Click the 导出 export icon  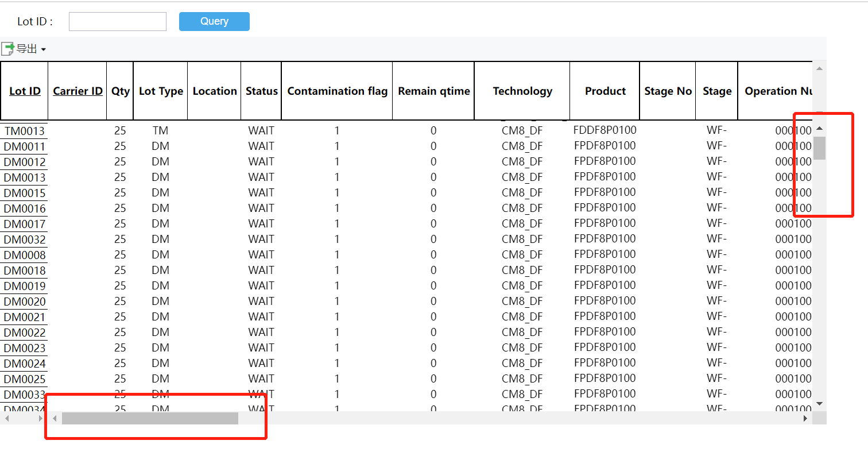pyautogui.click(x=7, y=49)
